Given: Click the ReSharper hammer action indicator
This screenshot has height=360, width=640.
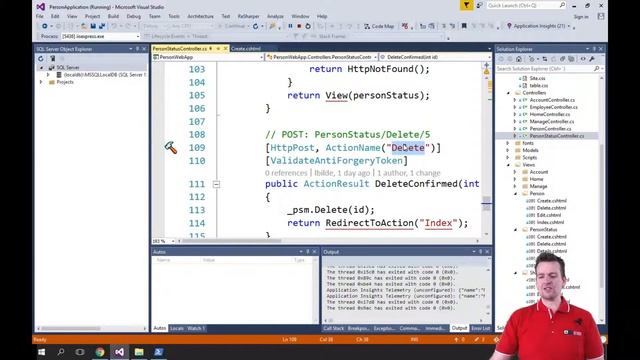Looking at the screenshot, I should click(171, 147).
